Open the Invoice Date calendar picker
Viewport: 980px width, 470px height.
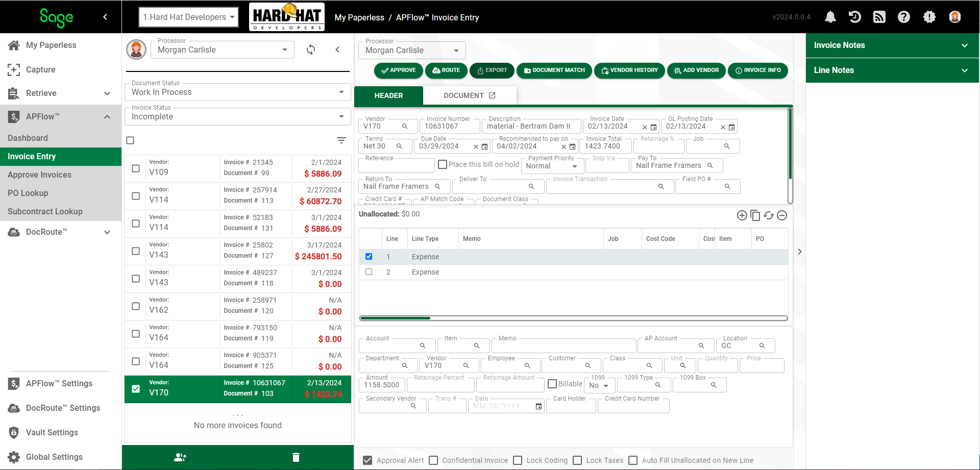pyautogui.click(x=653, y=127)
